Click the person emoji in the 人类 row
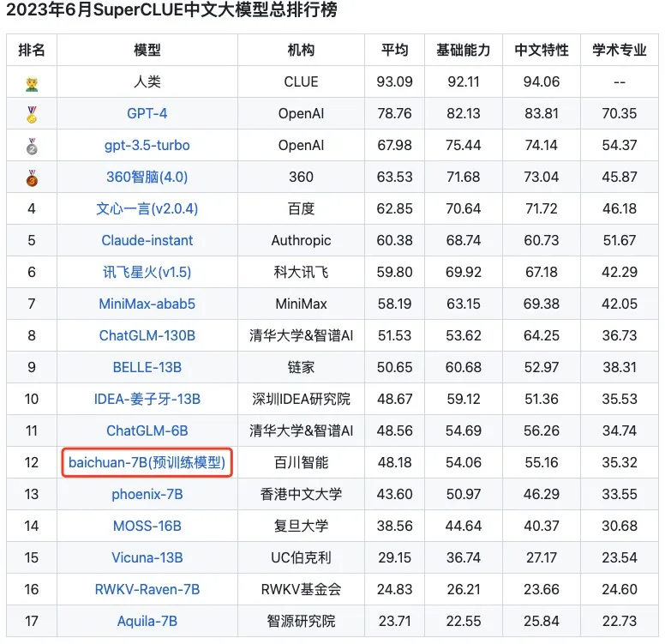The width and height of the screenshot is (665, 644). pyautogui.click(x=32, y=82)
